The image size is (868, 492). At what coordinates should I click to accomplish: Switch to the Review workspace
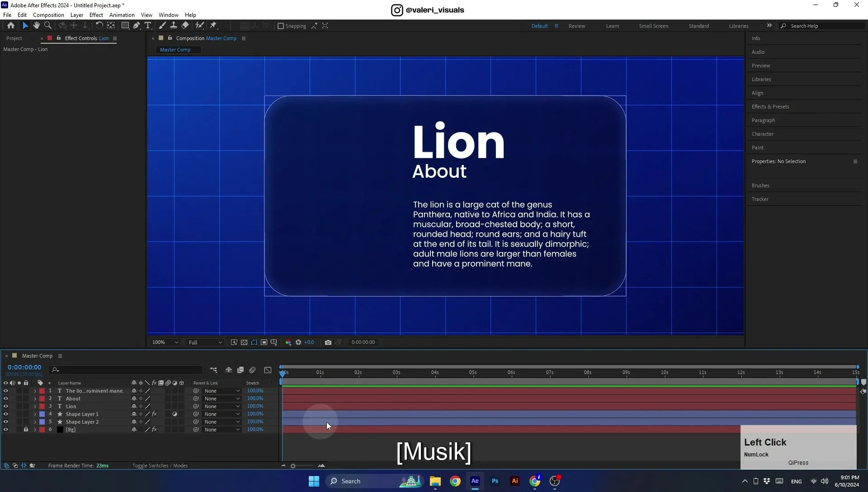tap(577, 26)
